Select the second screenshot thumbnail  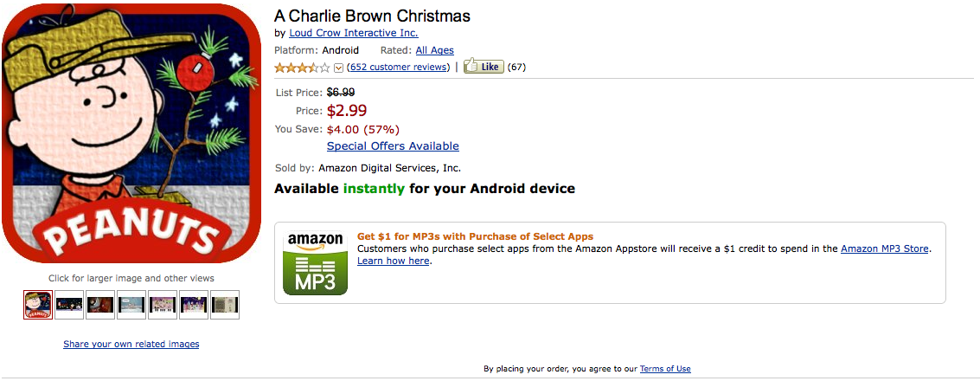coord(69,305)
